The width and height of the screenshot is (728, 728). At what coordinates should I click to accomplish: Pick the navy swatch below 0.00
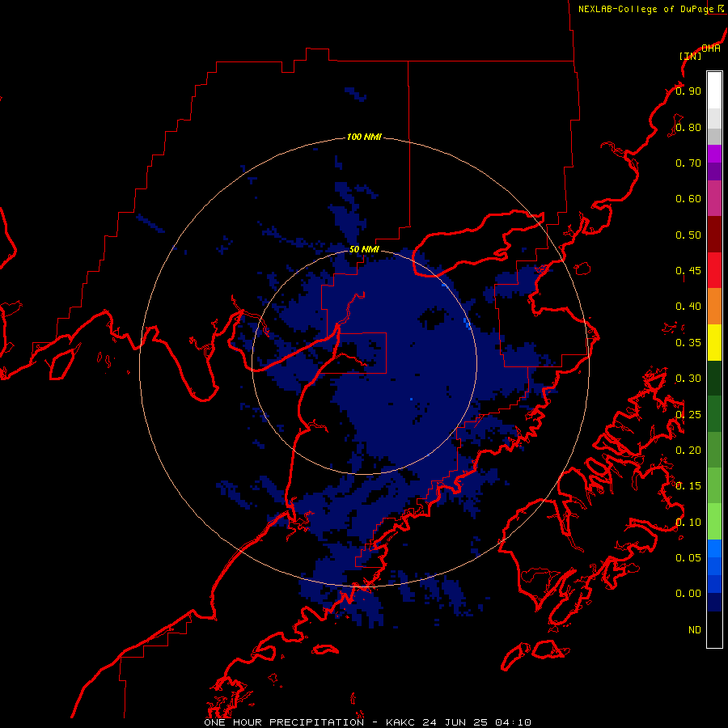pos(714,602)
